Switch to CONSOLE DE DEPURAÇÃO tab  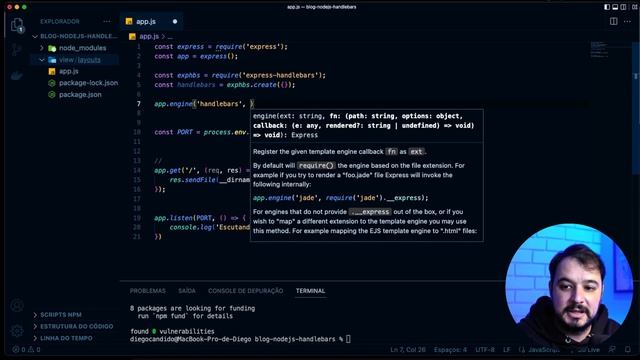245,291
